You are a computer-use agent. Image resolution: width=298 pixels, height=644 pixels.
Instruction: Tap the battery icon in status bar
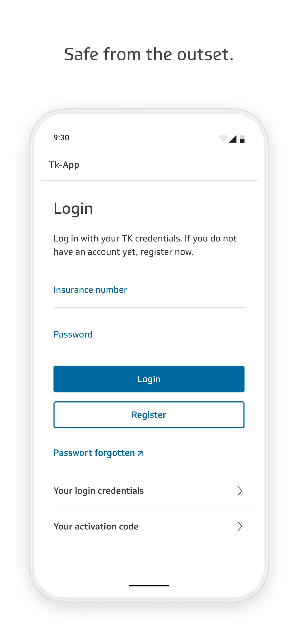click(242, 139)
